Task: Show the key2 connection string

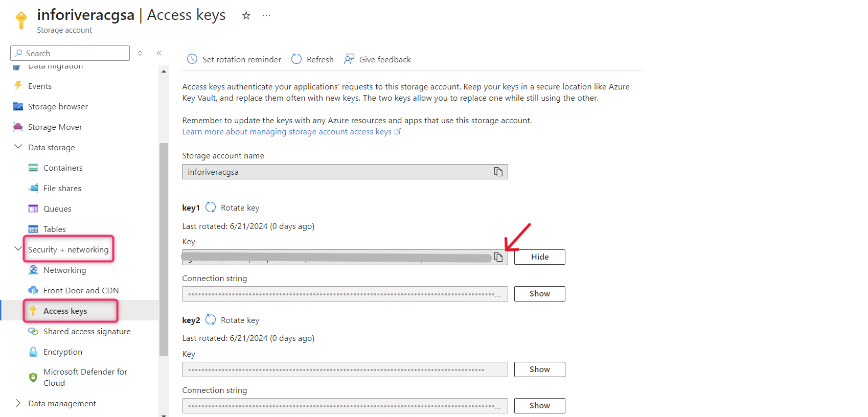Action: (x=539, y=406)
